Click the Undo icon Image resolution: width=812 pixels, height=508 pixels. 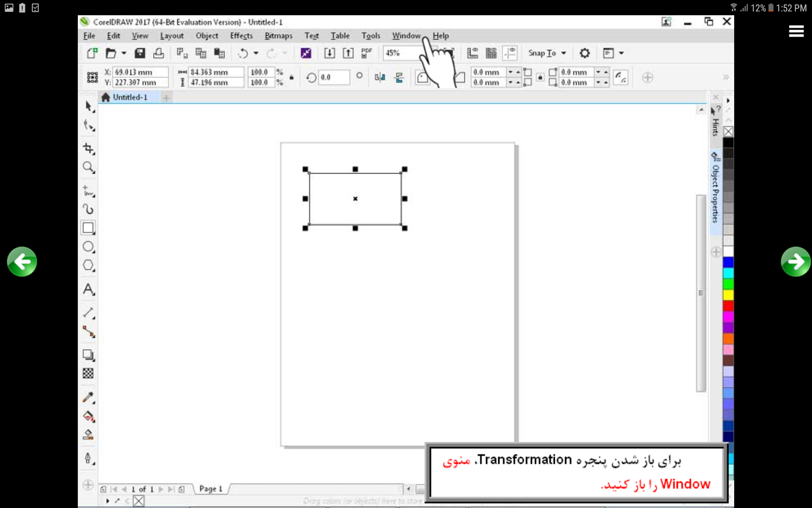[243, 53]
